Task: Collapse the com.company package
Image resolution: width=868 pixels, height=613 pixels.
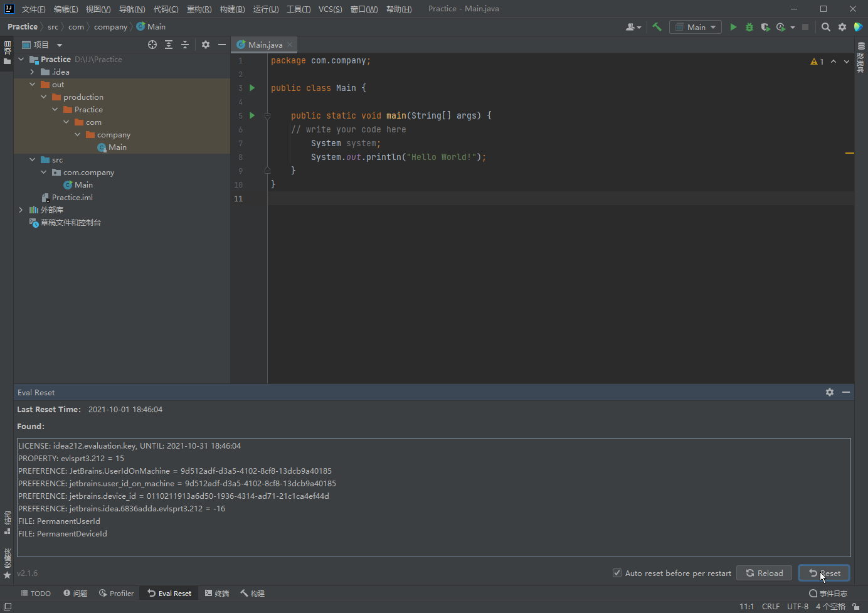Action: [43, 172]
